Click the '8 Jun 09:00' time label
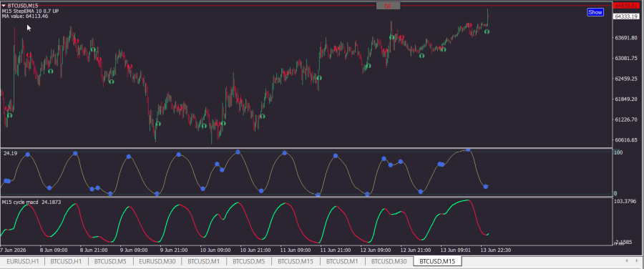The height and width of the screenshot is (269, 644). (54, 250)
